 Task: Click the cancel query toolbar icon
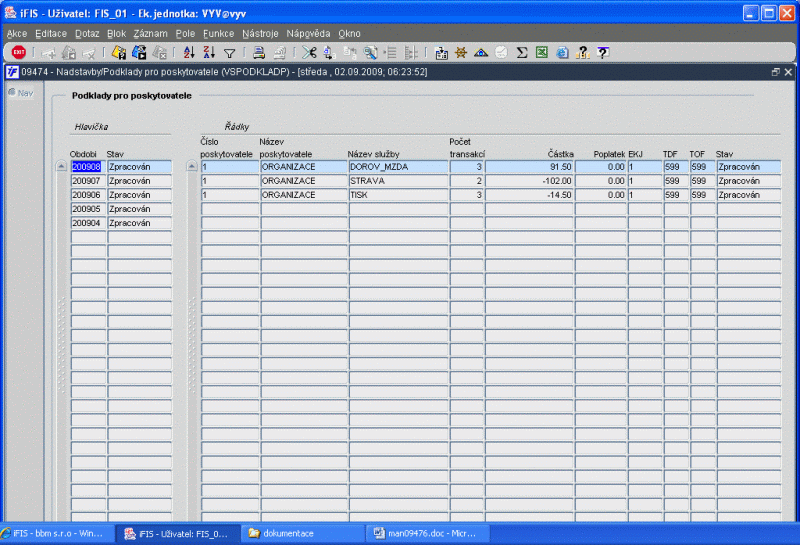point(160,53)
